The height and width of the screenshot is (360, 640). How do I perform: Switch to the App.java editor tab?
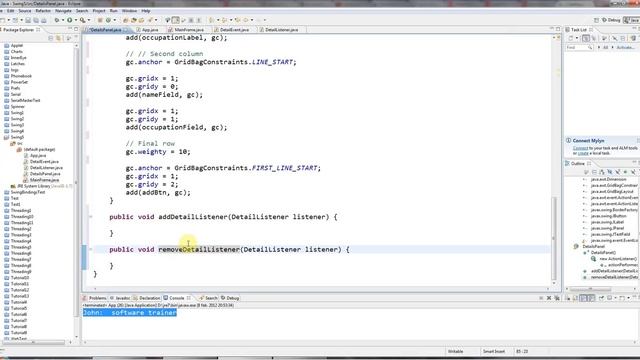point(147,30)
